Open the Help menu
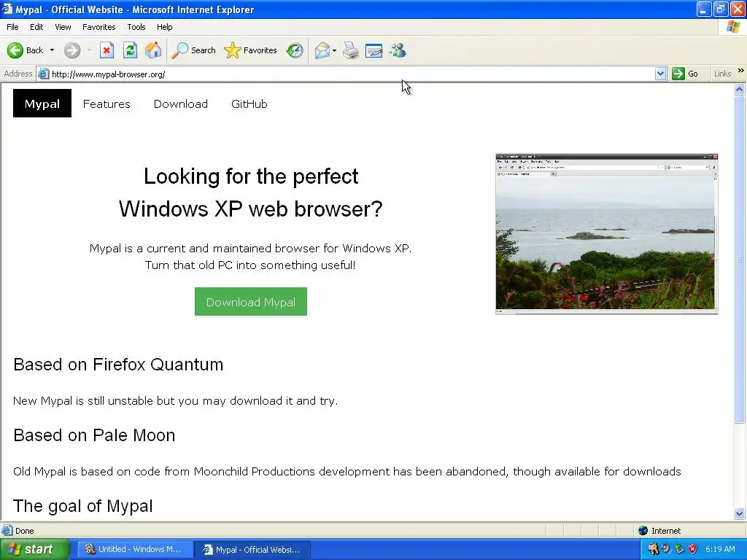This screenshot has height=560, width=747. point(164,27)
